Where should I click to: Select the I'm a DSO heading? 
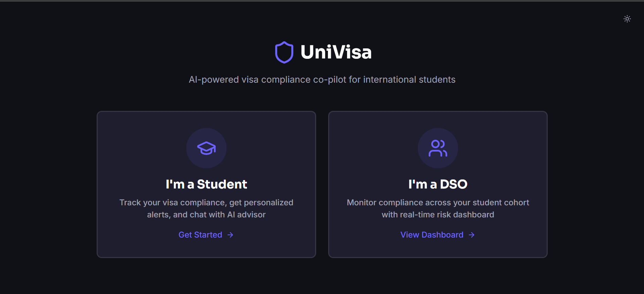pos(438,184)
